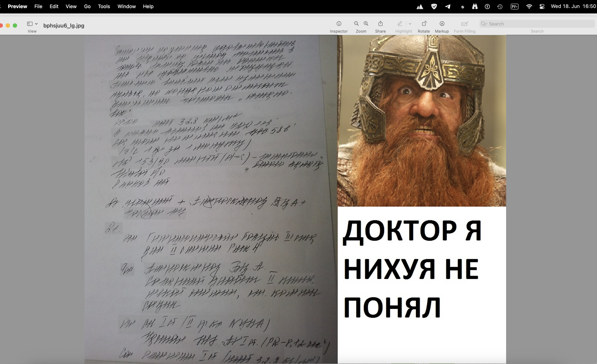Viewport: 597px width, 364px height.
Task: Open the Inspector panel
Action: [x=339, y=24]
